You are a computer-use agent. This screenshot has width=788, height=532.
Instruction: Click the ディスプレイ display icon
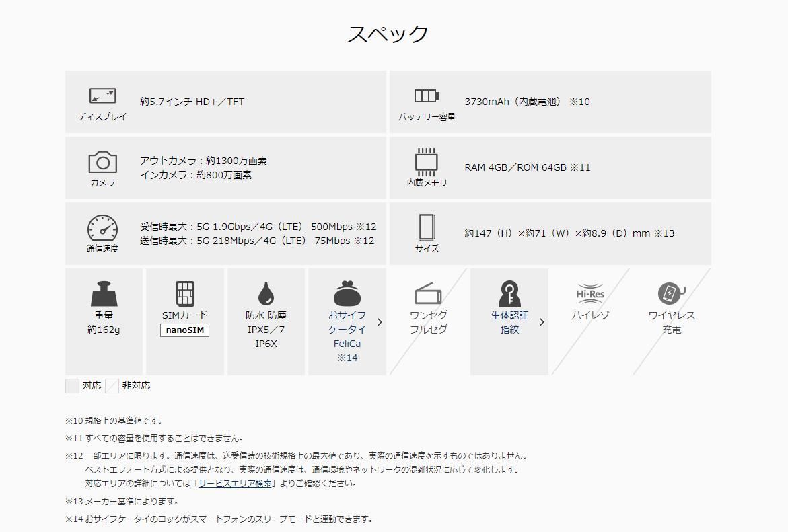click(x=102, y=95)
